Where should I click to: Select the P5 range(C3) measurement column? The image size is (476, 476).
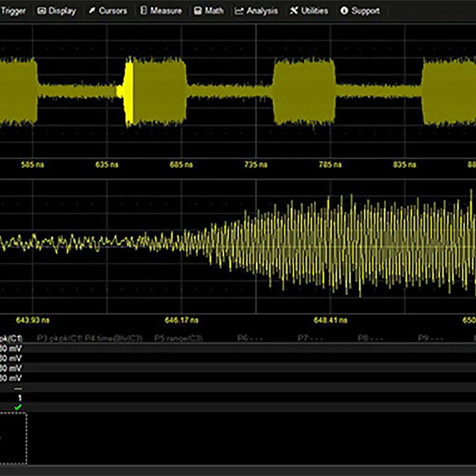coord(178,338)
